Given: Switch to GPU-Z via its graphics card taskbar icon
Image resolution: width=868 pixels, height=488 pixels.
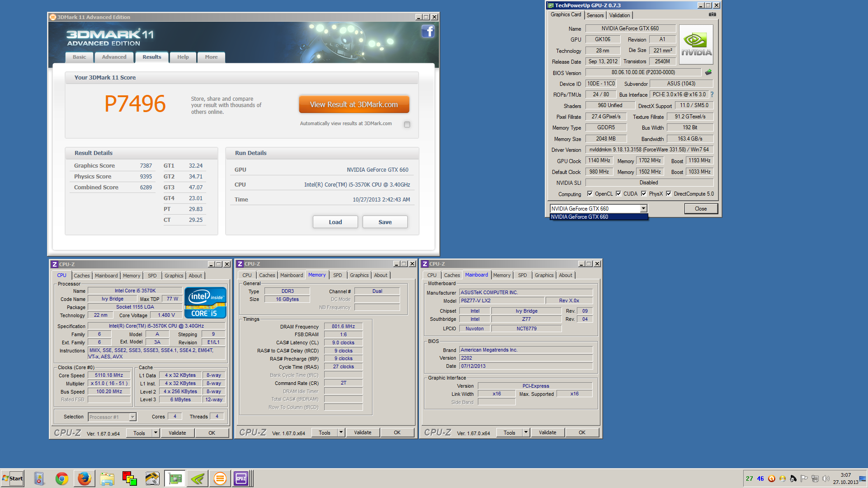Looking at the screenshot, I should tap(175, 479).
